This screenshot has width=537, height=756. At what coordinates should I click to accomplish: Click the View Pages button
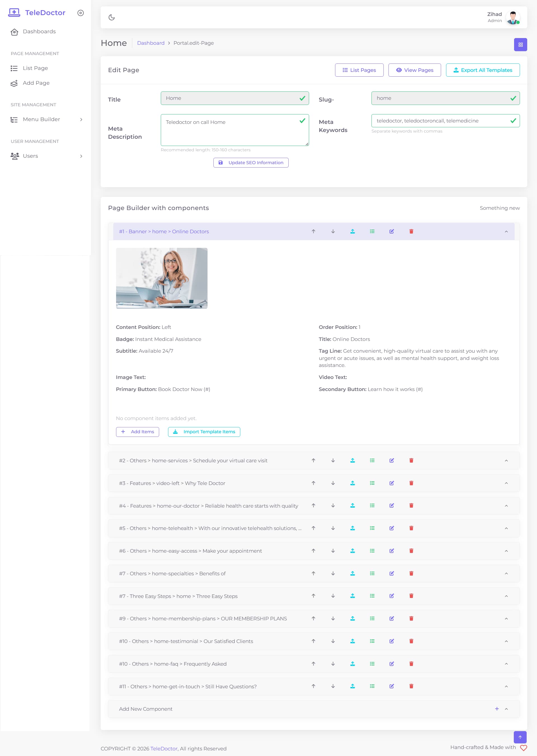tap(414, 70)
